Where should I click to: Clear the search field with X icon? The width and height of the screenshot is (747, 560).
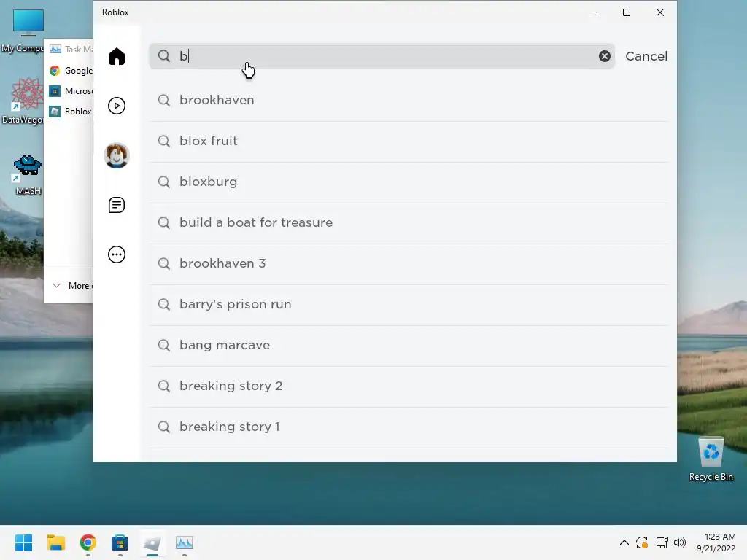pyautogui.click(x=605, y=56)
